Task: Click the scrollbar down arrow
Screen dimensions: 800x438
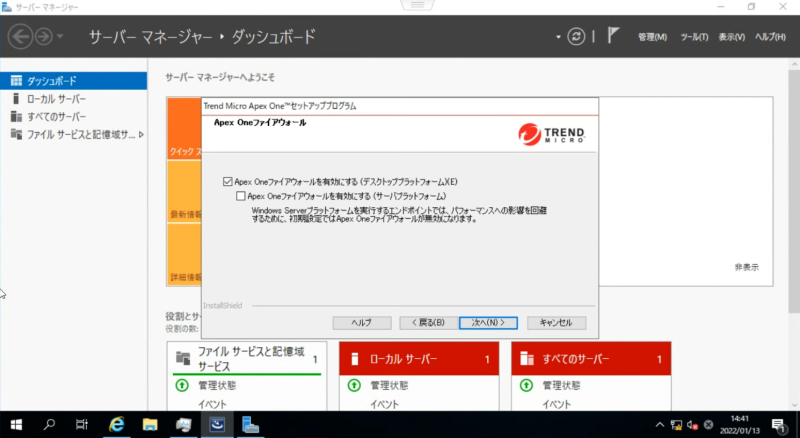Action: point(794,405)
